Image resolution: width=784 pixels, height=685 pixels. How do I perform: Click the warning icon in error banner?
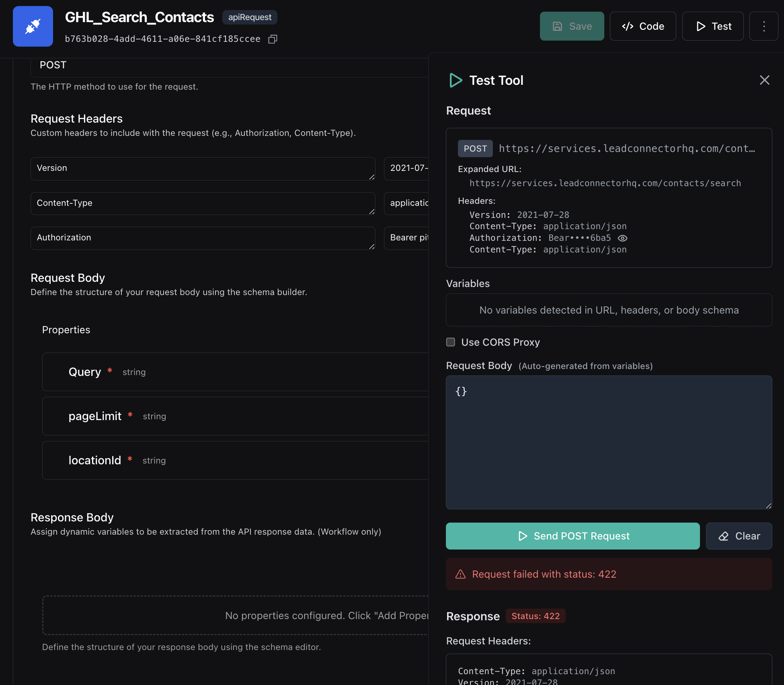(460, 574)
